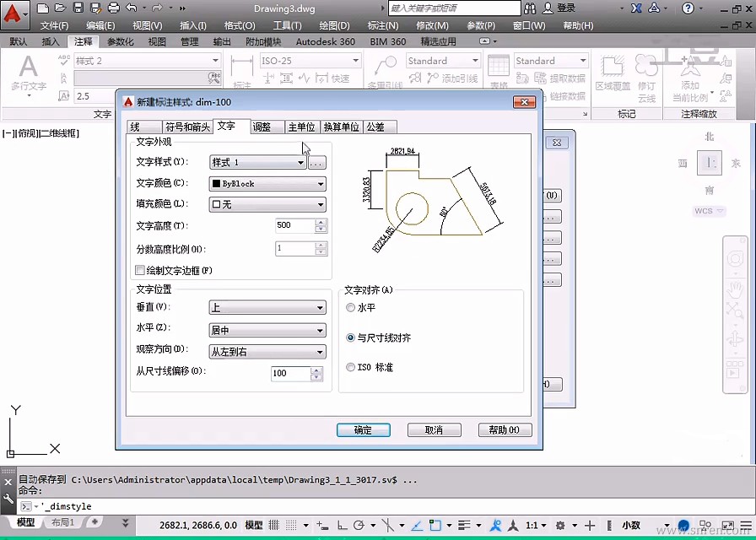This screenshot has height=540, width=756.
Task: Click the annotation visibility icon in status bar
Action: tap(495, 525)
